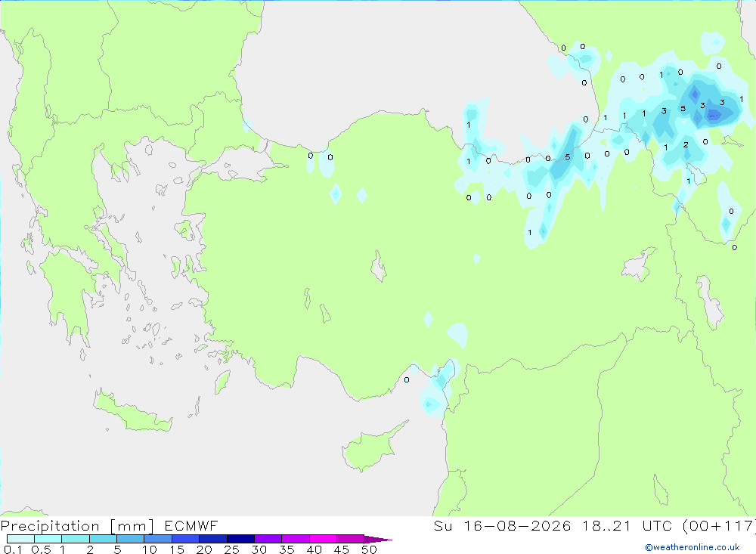The image size is (756, 554).
Task: Pick the 5–10 mm legend swatch
Action: (x=131, y=539)
